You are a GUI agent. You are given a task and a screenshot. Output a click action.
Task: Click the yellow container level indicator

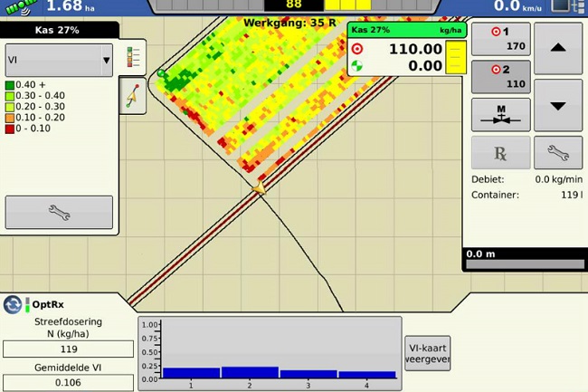click(455, 58)
